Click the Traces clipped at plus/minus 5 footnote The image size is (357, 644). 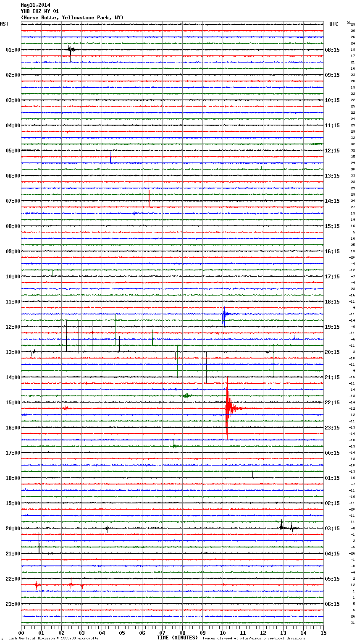click(254, 638)
